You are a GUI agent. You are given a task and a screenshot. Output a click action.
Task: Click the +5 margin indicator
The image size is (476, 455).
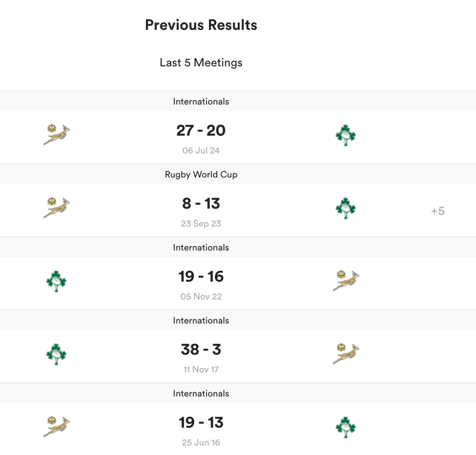tap(438, 211)
